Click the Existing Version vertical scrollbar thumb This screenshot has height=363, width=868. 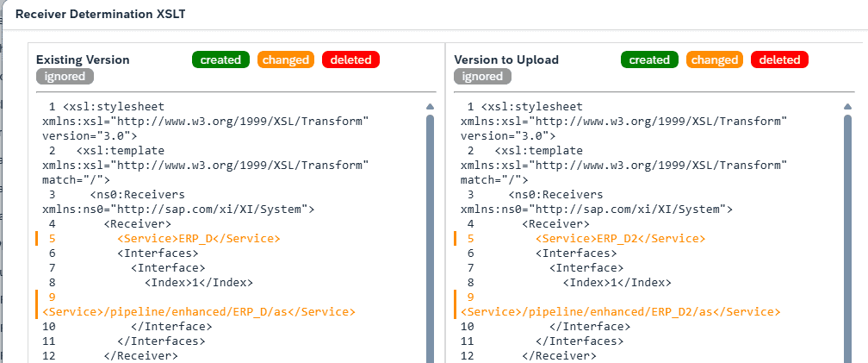431,238
